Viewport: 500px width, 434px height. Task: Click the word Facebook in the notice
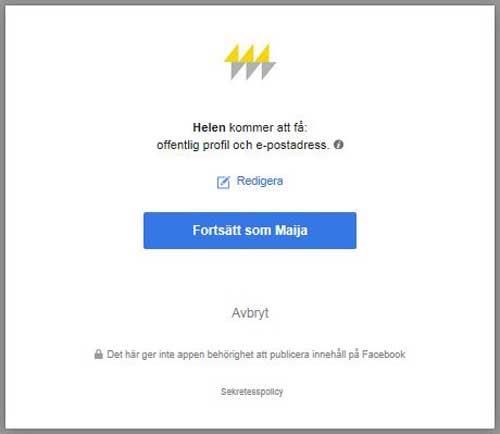point(384,354)
